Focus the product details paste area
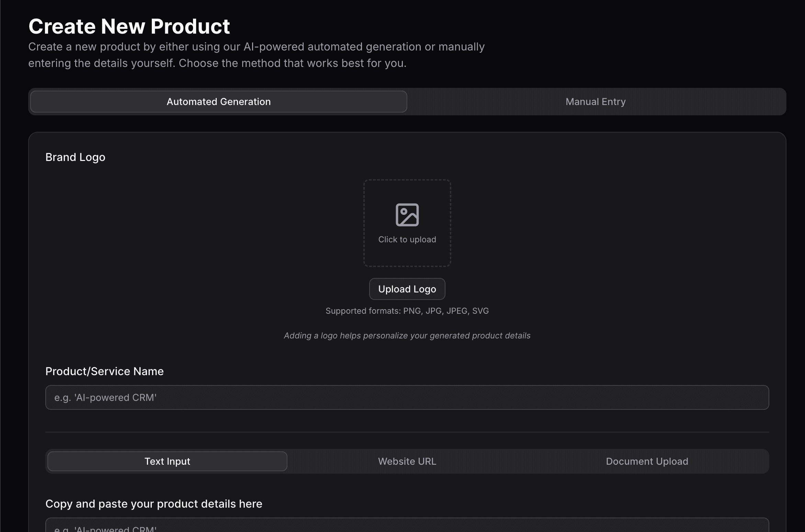Screen dimensions: 805x532 click(x=407, y=528)
